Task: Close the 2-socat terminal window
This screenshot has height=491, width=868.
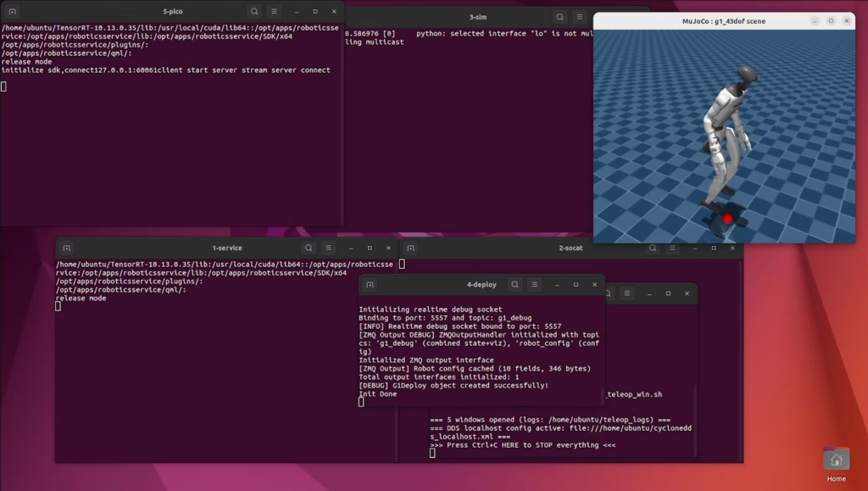Action: (x=732, y=248)
